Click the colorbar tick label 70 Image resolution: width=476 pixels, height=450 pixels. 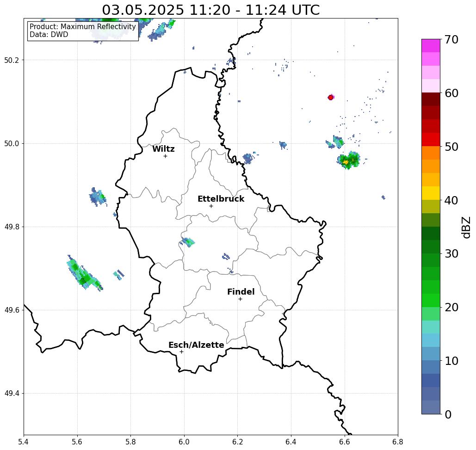451,39
